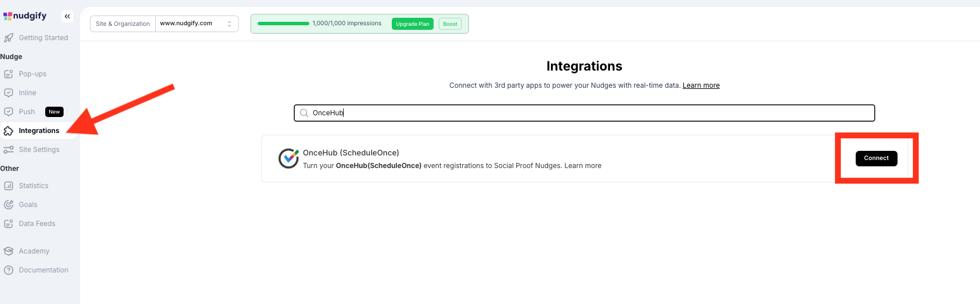Click the Boost button

pos(450,24)
